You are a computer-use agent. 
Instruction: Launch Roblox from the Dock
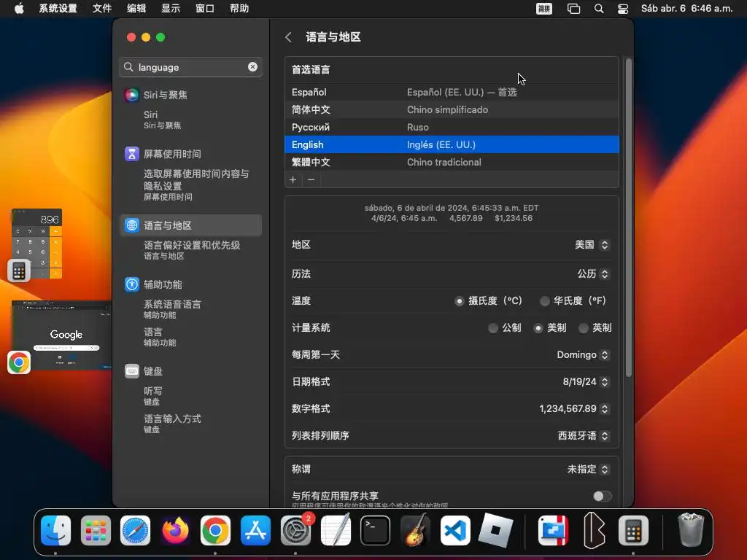(x=495, y=531)
